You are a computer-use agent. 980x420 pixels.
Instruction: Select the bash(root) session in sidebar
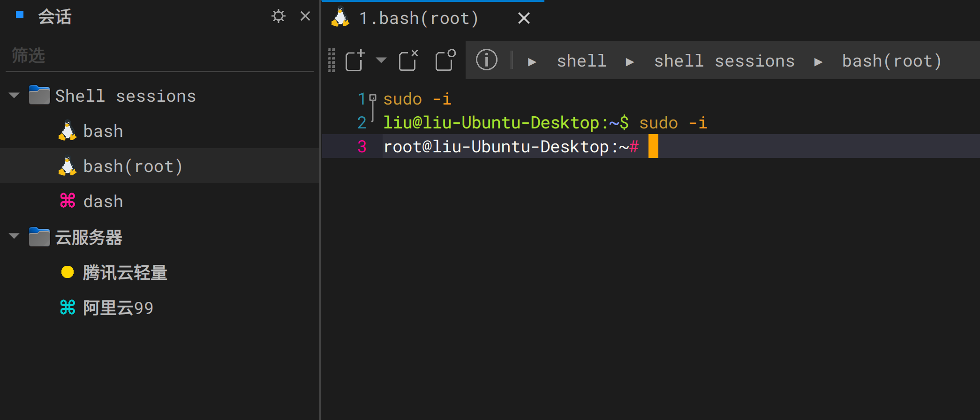point(133,166)
